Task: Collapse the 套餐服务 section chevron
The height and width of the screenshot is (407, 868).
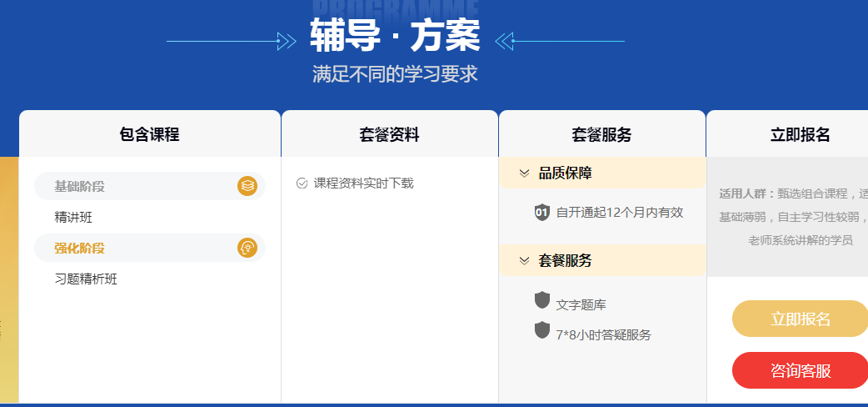Action: [x=524, y=260]
